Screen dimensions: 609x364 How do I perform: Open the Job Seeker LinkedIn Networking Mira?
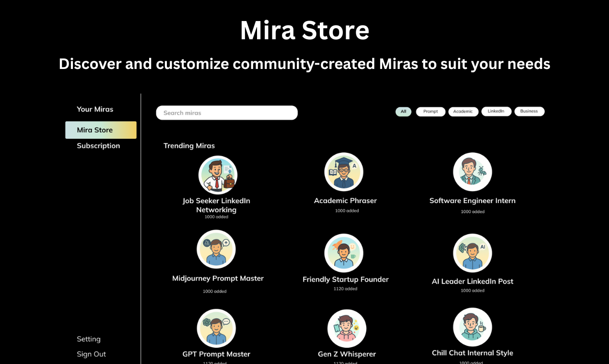click(x=217, y=175)
